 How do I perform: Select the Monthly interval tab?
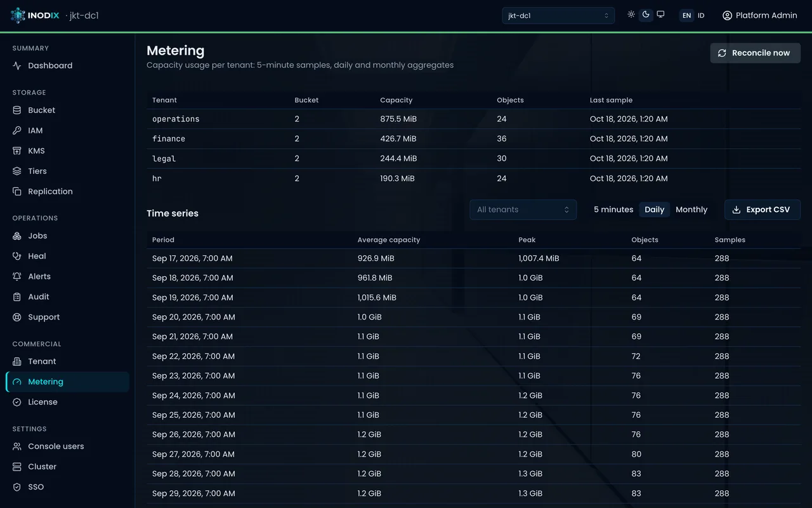691,210
